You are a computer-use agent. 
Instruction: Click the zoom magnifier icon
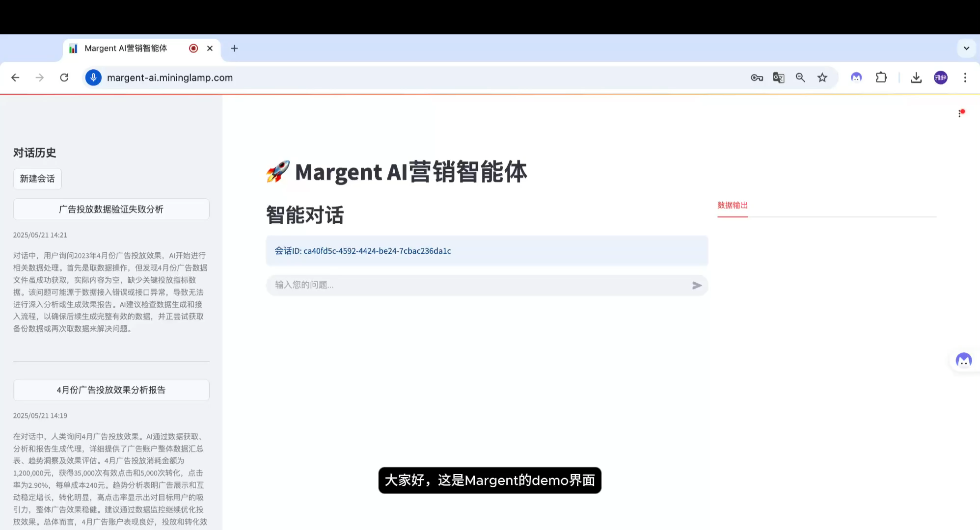[800, 78]
